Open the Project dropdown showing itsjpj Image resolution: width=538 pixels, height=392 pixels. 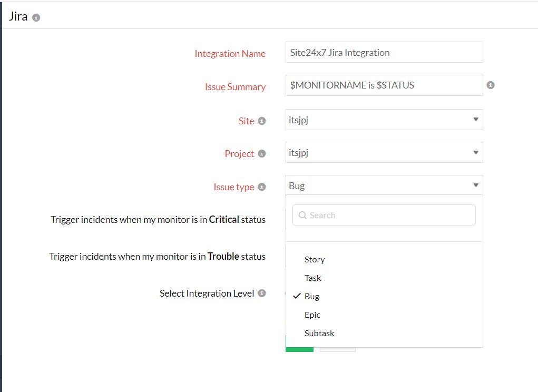pos(384,152)
